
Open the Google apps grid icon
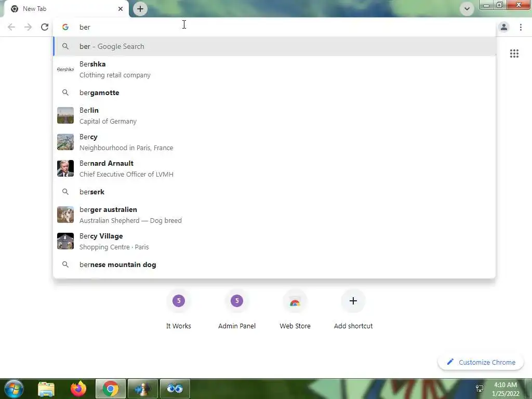(514, 54)
